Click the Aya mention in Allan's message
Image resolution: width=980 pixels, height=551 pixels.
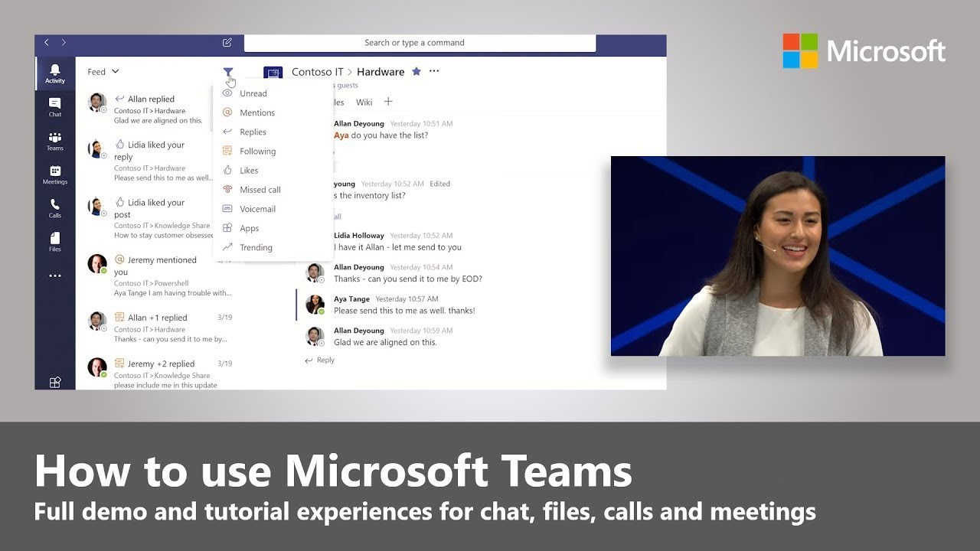[341, 135]
